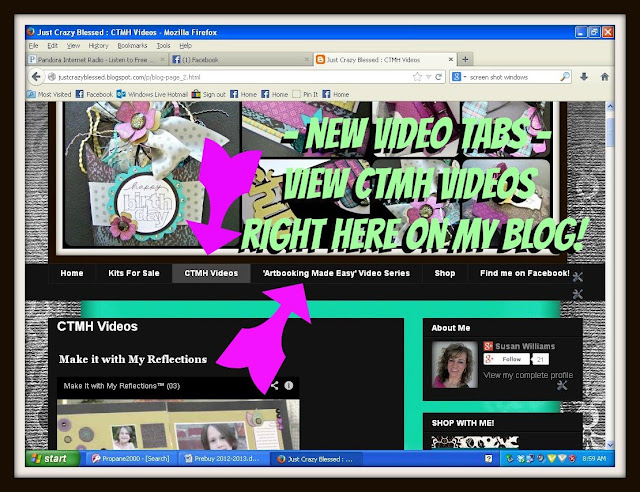Open Windows Live Hotmail bookmark
The height and width of the screenshot is (492, 640).
(152, 94)
